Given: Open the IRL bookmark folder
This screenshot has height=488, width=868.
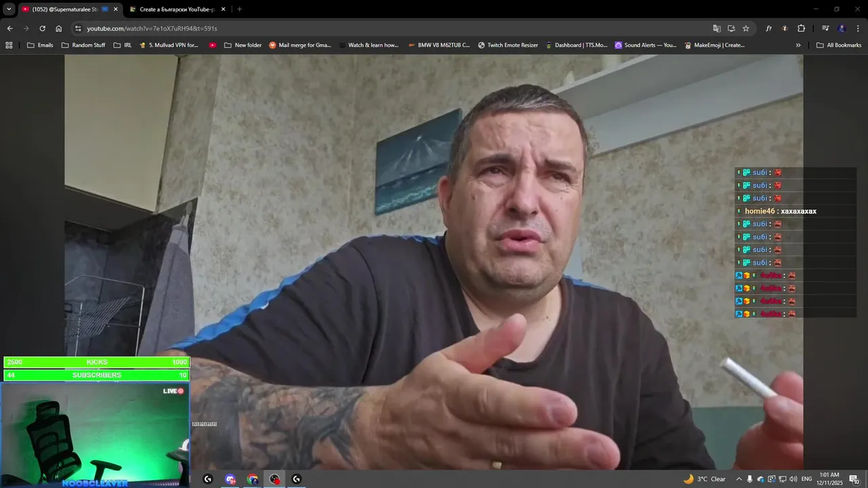Looking at the screenshot, I should tap(123, 45).
